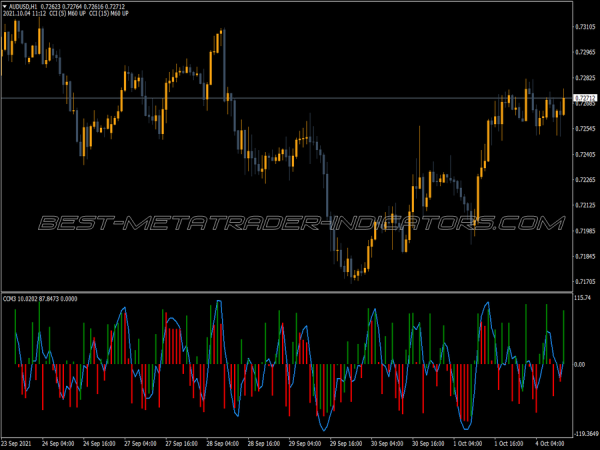Click the AUDUSD,H1 chart title text
The width and height of the screenshot is (600, 450).
23,7
